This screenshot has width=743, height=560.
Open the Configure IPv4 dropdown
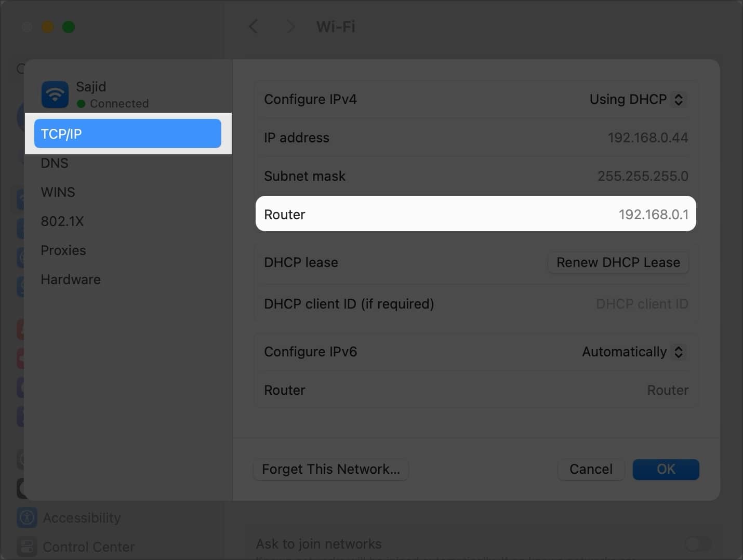638,99
